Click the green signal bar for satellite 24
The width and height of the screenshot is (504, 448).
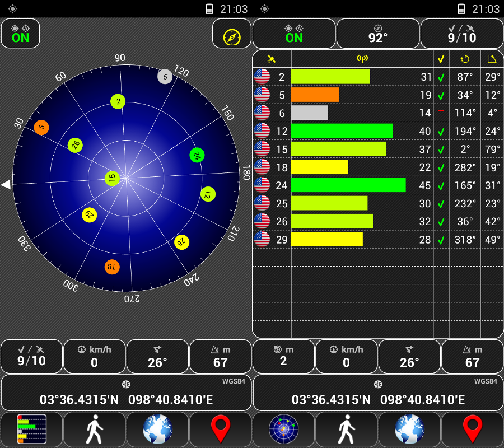pos(348,185)
